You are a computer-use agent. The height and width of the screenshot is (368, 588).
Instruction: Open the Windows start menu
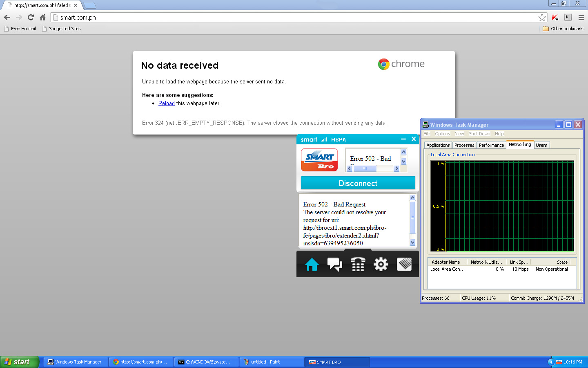[x=19, y=362]
